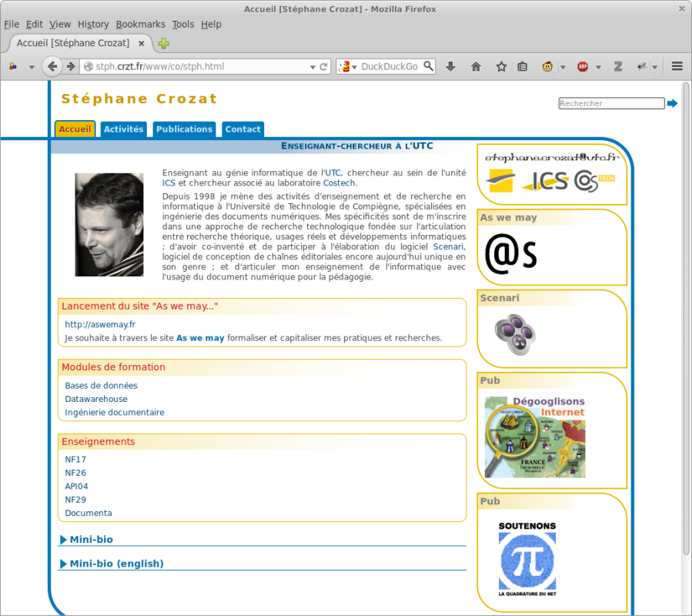The image size is (692, 616).
Task: Click the Rechercher search field
Action: 611,103
